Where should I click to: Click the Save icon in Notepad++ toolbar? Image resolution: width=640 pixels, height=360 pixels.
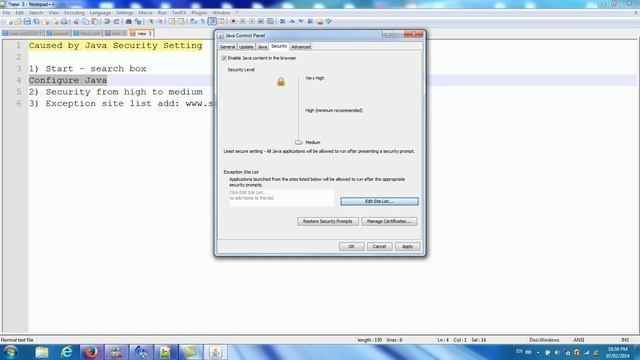point(27,21)
